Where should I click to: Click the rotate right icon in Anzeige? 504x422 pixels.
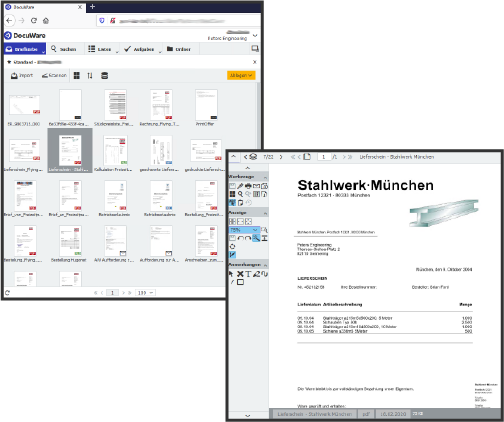coord(248,238)
